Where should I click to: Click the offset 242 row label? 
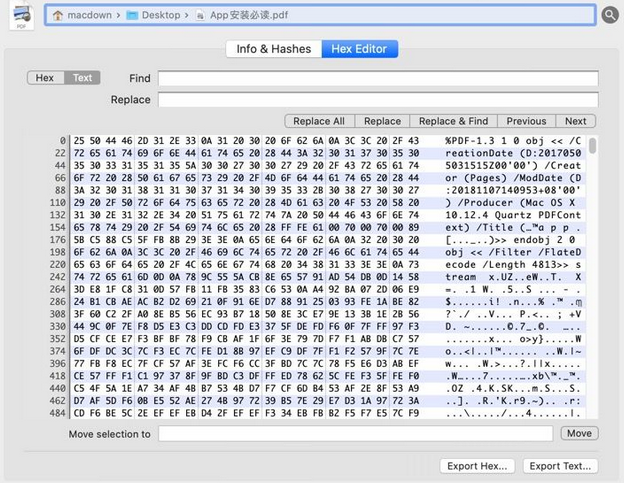[58, 277]
